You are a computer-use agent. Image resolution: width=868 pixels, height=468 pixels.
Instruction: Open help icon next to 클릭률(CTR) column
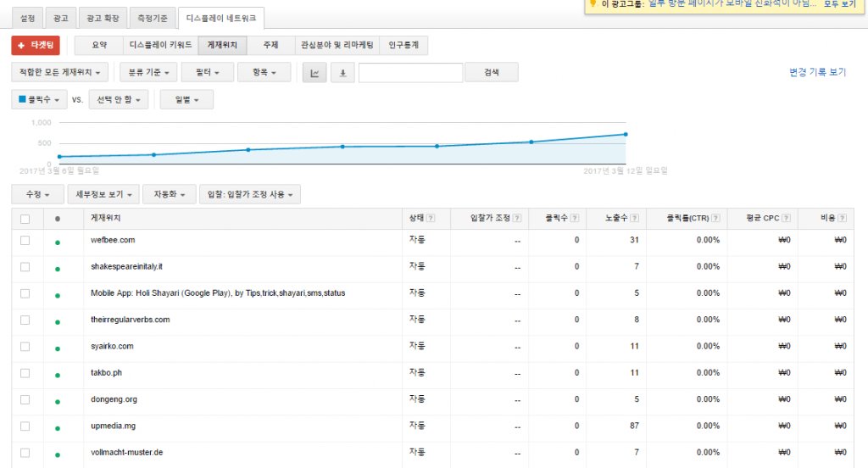click(x=715, y=218)
